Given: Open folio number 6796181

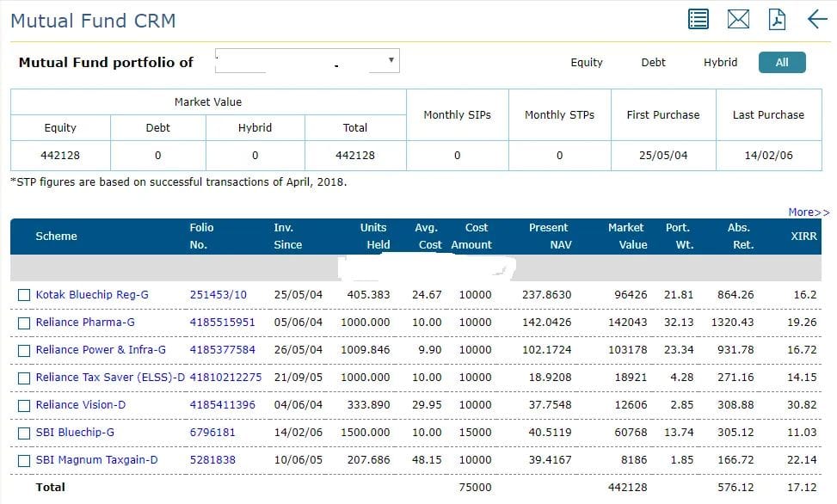Looking at the screenshot, I should (212, 433).
